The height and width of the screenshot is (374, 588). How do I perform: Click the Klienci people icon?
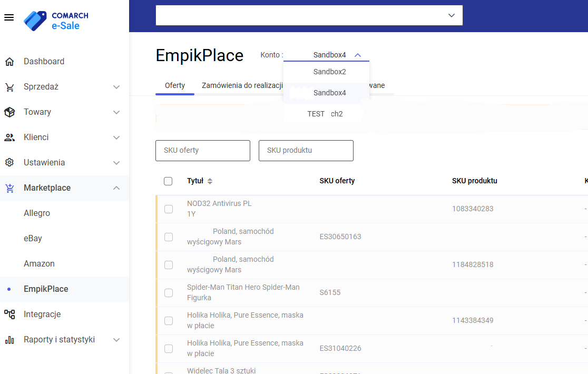click(x=9, y=137)
